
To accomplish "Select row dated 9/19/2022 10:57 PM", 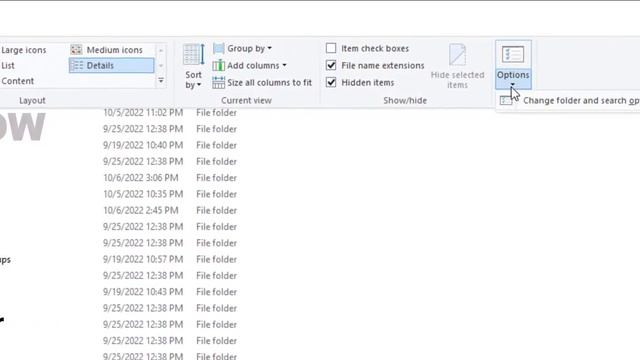I will [x=170, y=260].
